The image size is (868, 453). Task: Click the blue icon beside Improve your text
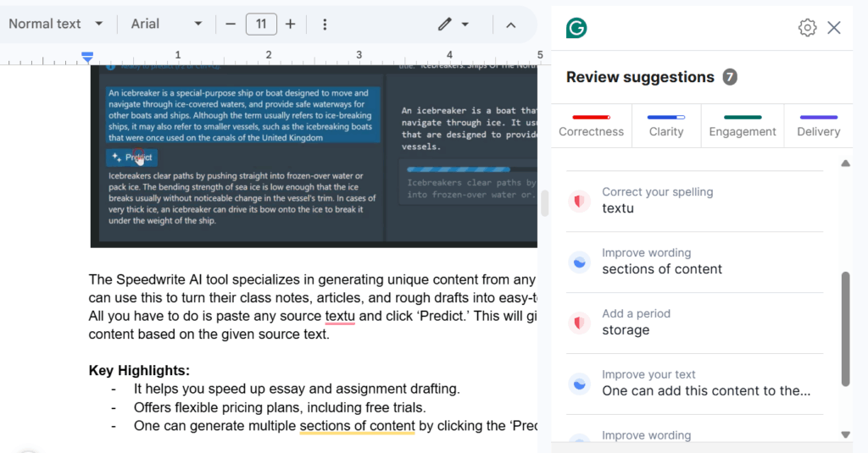coord(579,384)
